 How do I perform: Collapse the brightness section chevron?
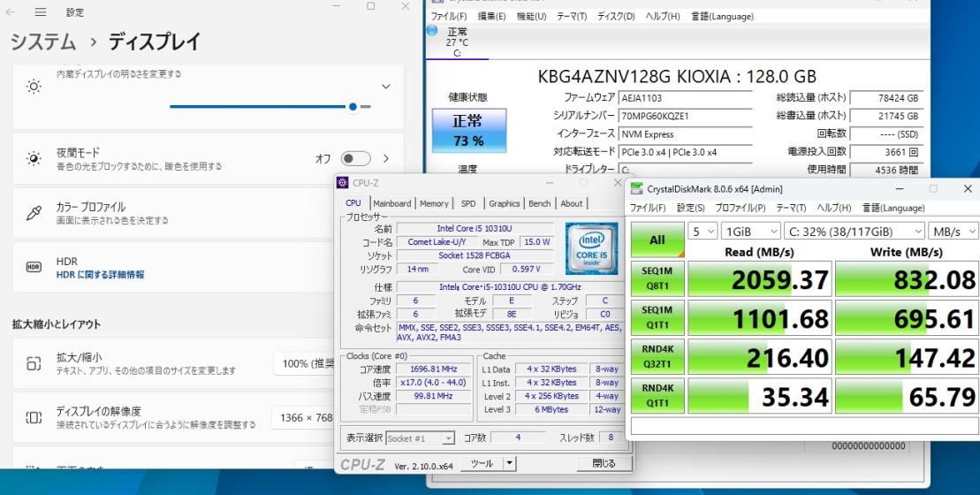click(386, 87)
